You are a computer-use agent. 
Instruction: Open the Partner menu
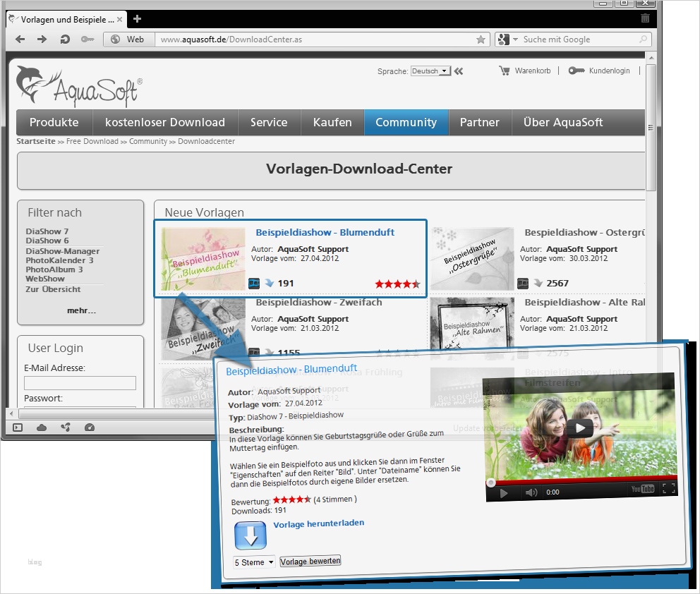coord(479,122)
